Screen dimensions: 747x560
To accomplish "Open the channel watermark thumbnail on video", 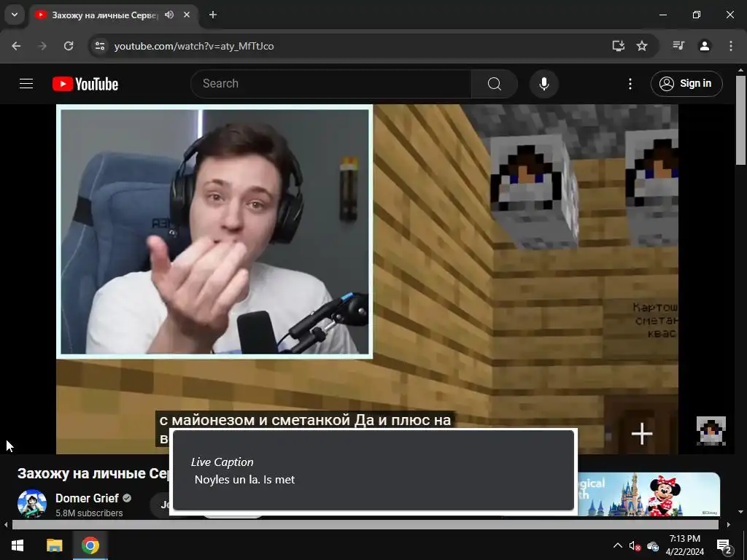I will [x=711, y=431].
